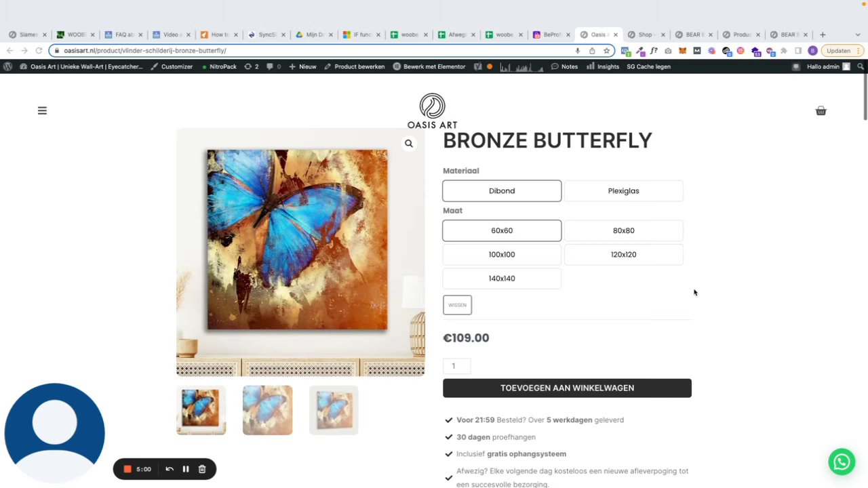
Task: Bookmark page with the star icon
Action: coord(607,51)
